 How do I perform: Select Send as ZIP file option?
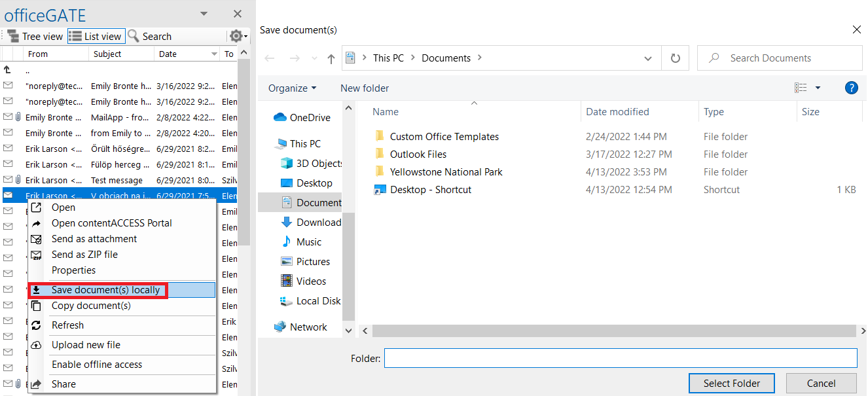[x=84, y=255]
